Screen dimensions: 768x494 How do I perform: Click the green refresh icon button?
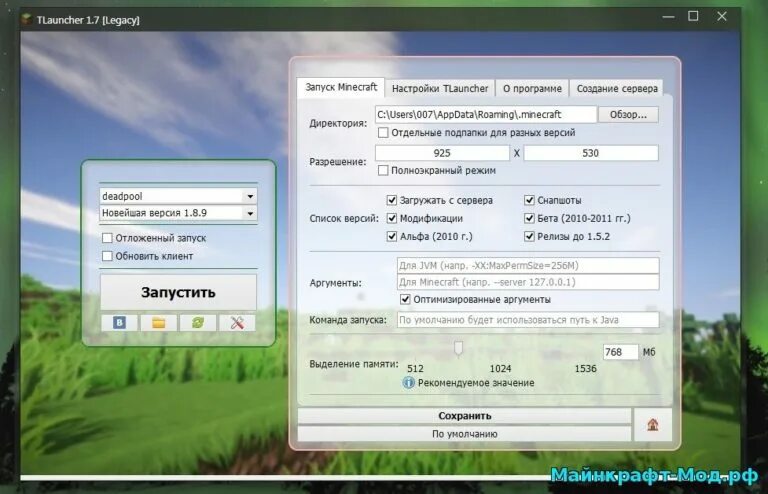tap(198, 323)
